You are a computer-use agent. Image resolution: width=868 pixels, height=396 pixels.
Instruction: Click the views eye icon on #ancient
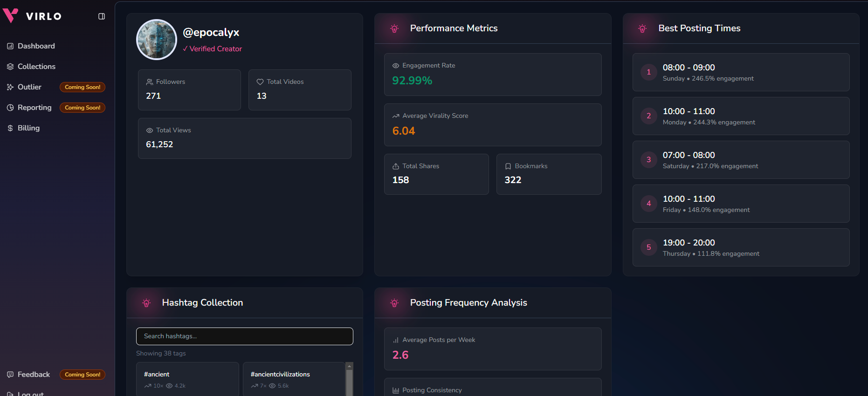click(x=169, y=386)
